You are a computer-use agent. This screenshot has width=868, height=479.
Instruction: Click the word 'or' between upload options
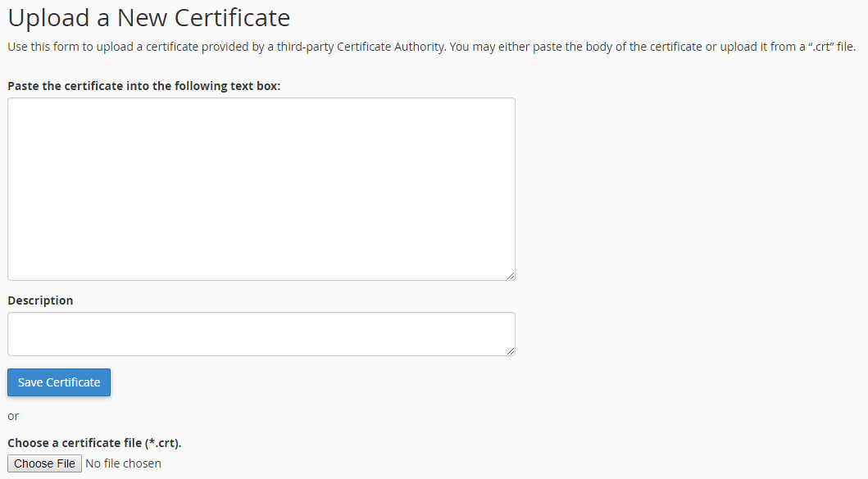click(x=12, y=415)
